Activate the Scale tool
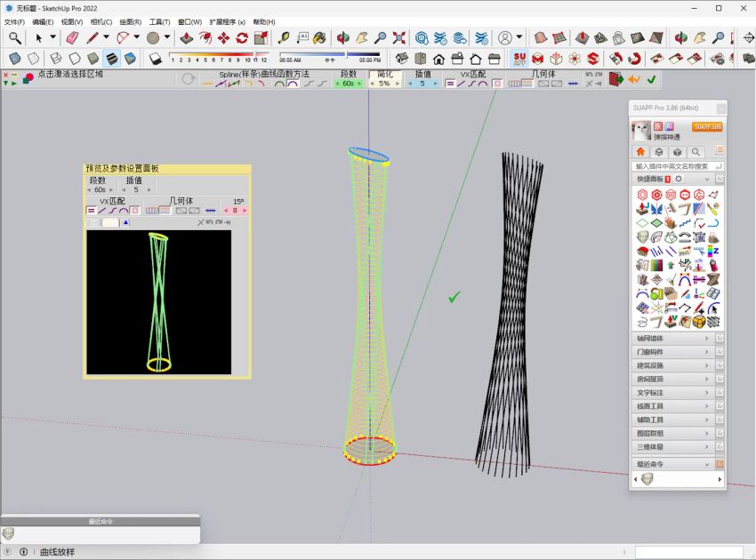This screenshot has width=756, height=560. pyautogui.click(x=261, y=38)
